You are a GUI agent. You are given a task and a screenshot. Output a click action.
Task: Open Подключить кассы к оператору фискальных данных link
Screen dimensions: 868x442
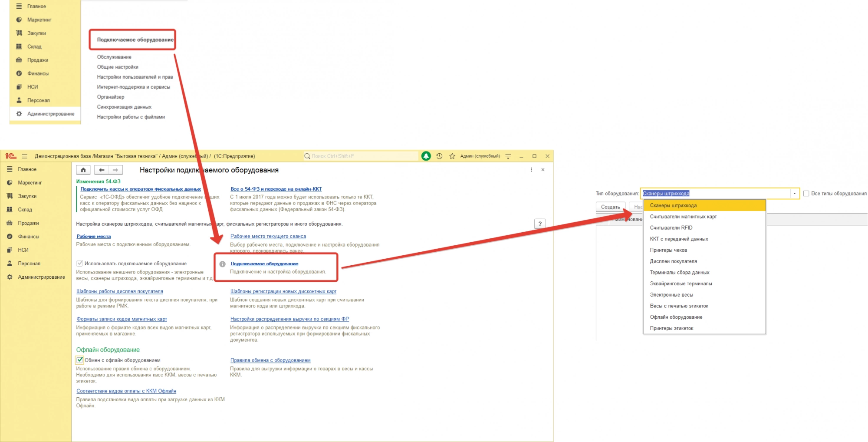pos(141,189)
